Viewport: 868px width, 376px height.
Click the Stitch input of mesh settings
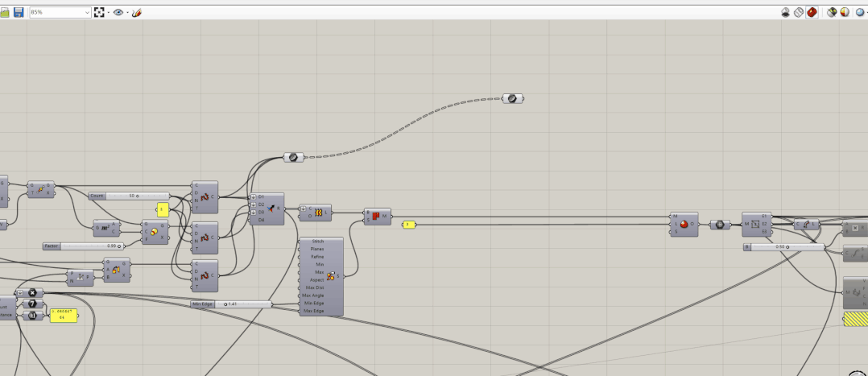318,242
